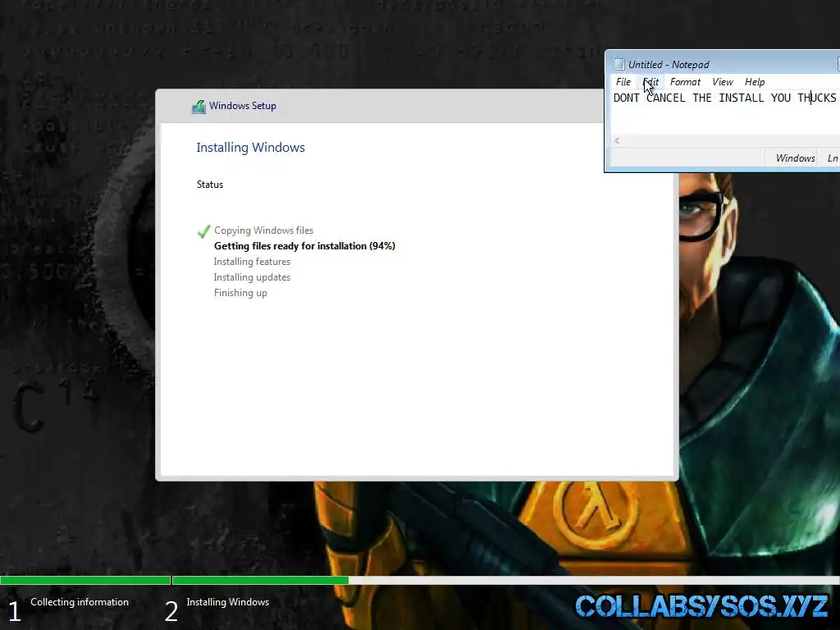Open the Help menu in Notepad

click(x=755, y=82)
